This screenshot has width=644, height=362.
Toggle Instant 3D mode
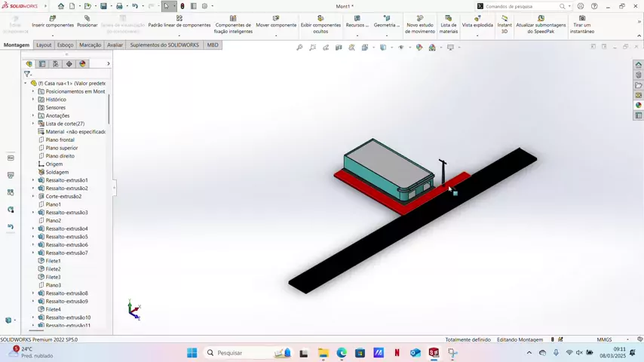[504, 21]
